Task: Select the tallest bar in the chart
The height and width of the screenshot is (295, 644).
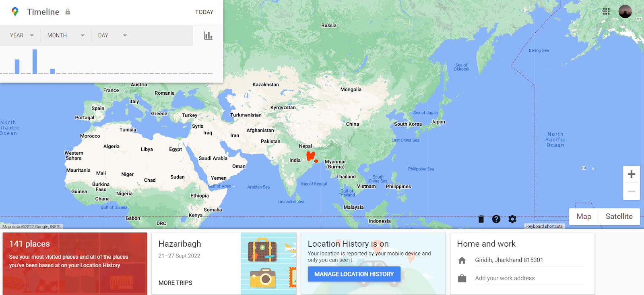Action: coord(35,61)
